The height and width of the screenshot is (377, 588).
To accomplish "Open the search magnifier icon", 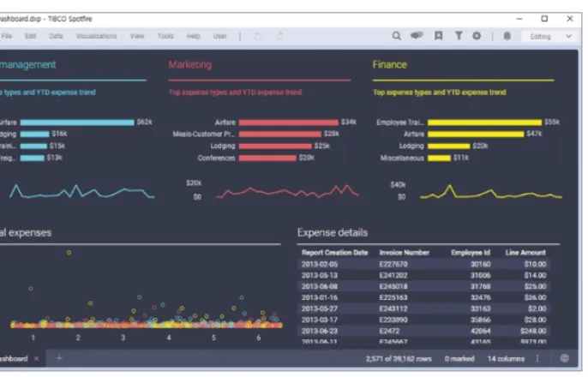I will (x=396, y=36).
